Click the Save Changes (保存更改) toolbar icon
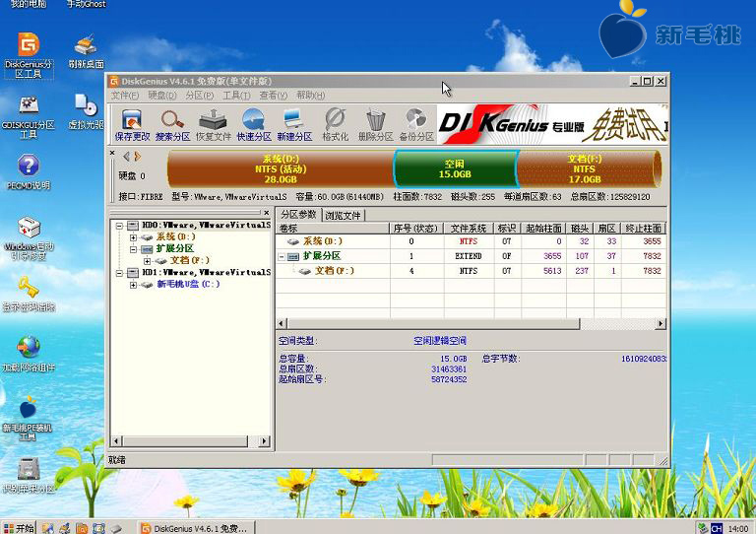Image resolution: width=756 pixels, height=534 pixels. pos(132,125)
